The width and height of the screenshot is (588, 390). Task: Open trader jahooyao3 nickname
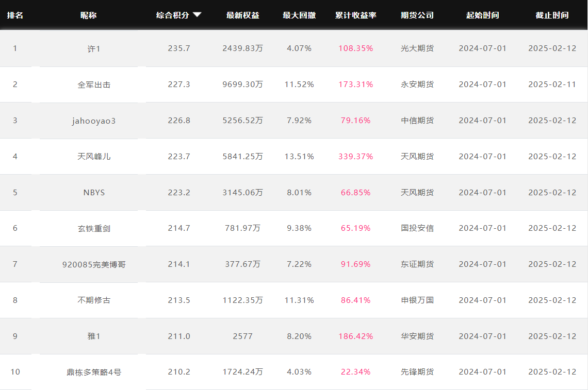coord(94,121)
